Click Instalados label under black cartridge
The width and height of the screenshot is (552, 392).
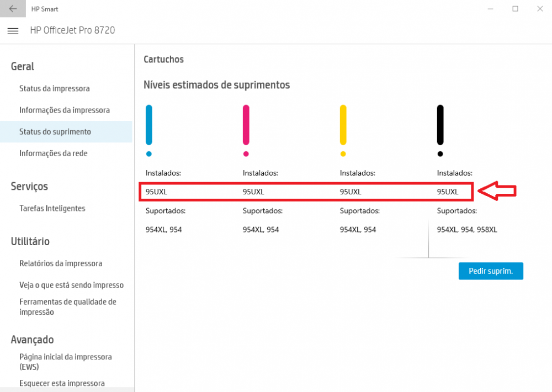455,173
